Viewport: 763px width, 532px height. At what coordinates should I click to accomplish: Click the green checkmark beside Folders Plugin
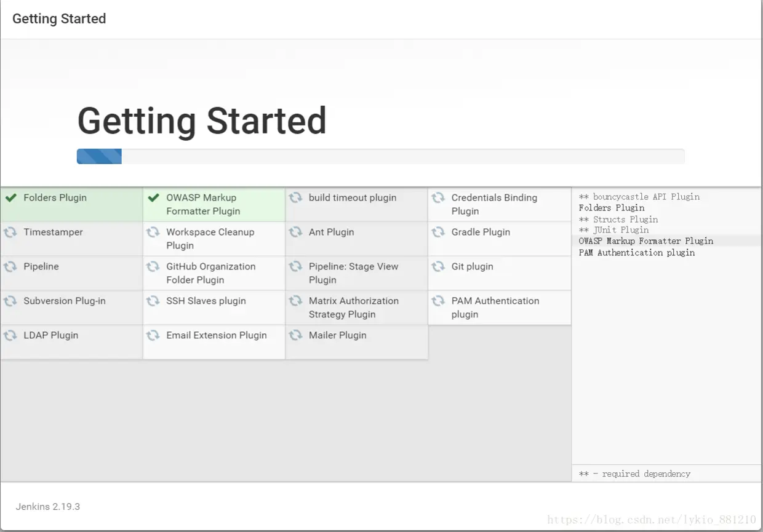10,198
